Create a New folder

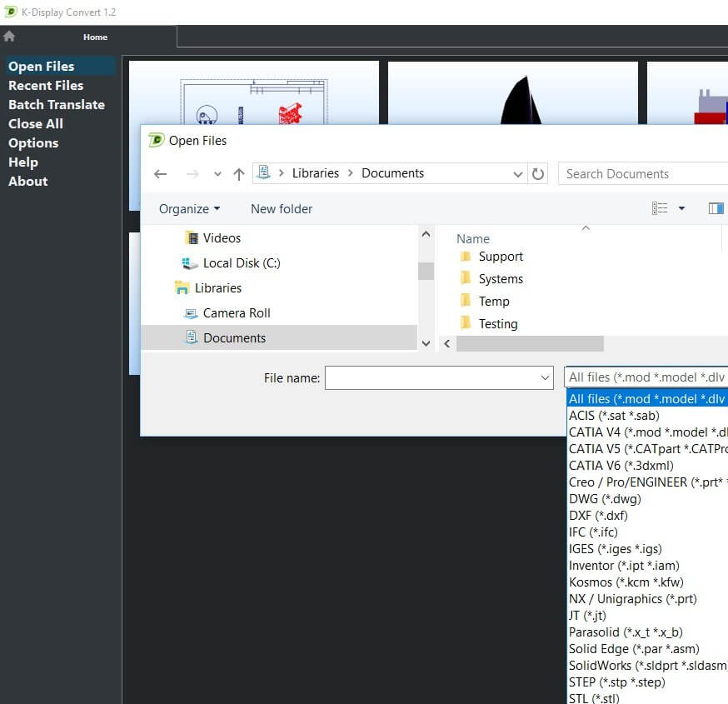point(282,209)
